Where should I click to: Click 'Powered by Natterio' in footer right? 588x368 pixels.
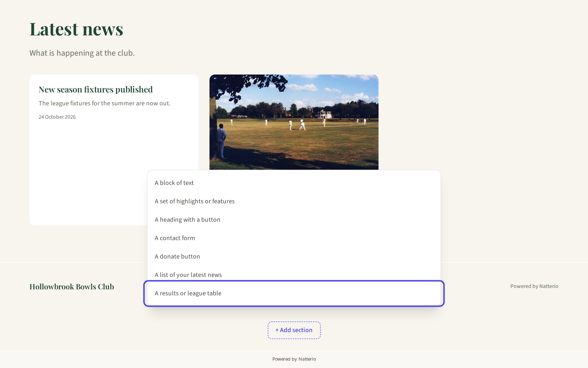pyautogui.click(x=534, y=286)
